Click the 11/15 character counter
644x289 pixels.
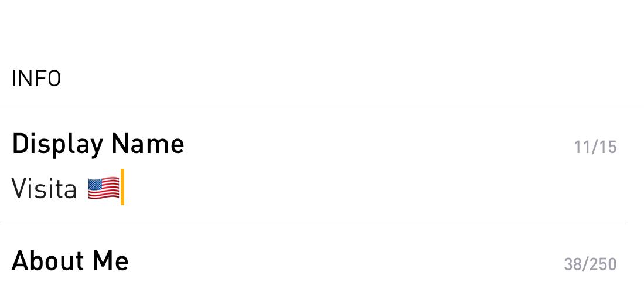(595, 147)
